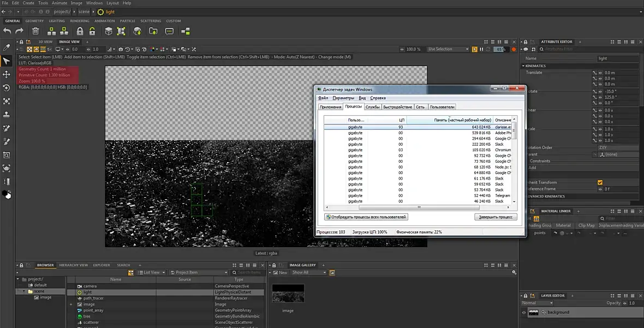Viewport: 644px width, 328px height.
Task: Click the Opacity 1.0 value field
Action: (x=634, y=303)
